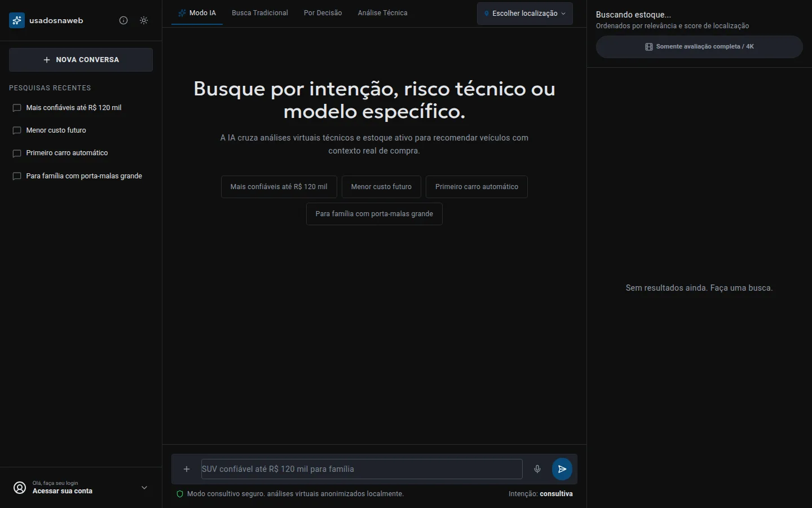Switch to Busca Tradicional tab

260,13
